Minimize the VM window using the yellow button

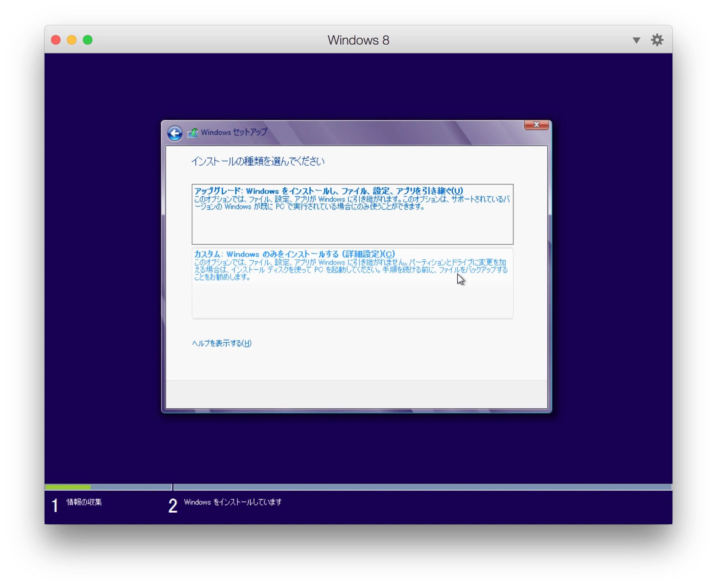point(72,40)
